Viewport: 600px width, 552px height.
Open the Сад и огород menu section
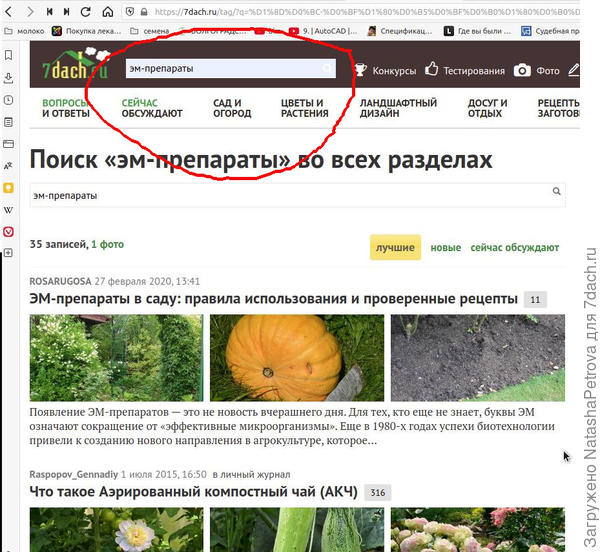click(x=232, y=108)
